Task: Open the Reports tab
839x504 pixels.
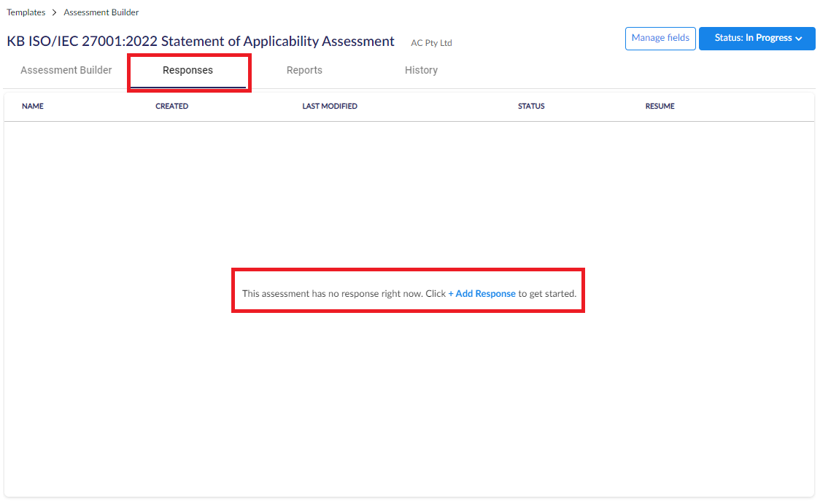Action: point(304,71)
